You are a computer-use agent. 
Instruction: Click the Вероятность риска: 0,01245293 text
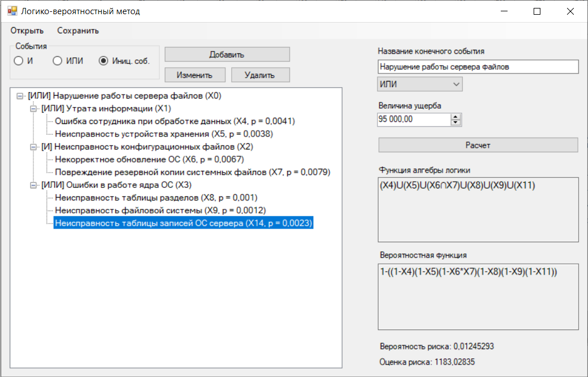tap(437, 346)
